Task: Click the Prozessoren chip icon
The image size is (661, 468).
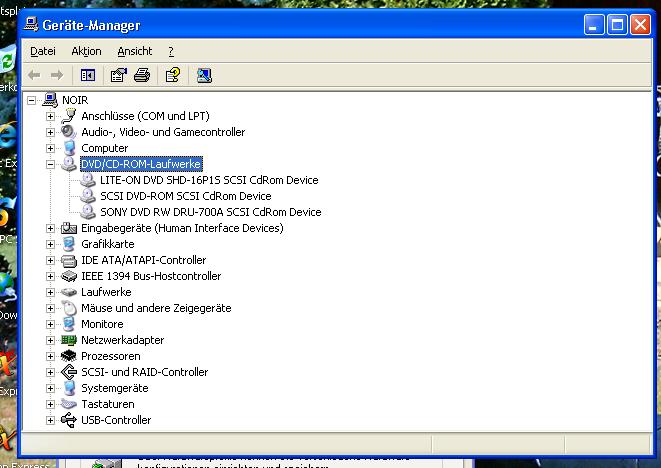Action: 69,356
